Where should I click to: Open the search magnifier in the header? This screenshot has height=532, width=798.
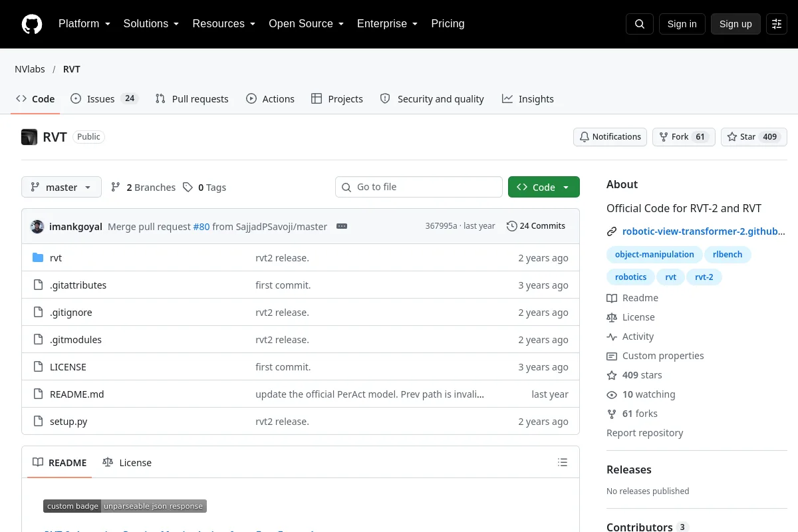coord(640,24)
